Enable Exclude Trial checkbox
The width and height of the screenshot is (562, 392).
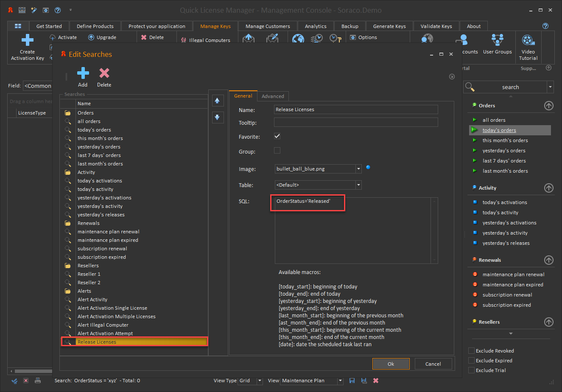point(471,370)
